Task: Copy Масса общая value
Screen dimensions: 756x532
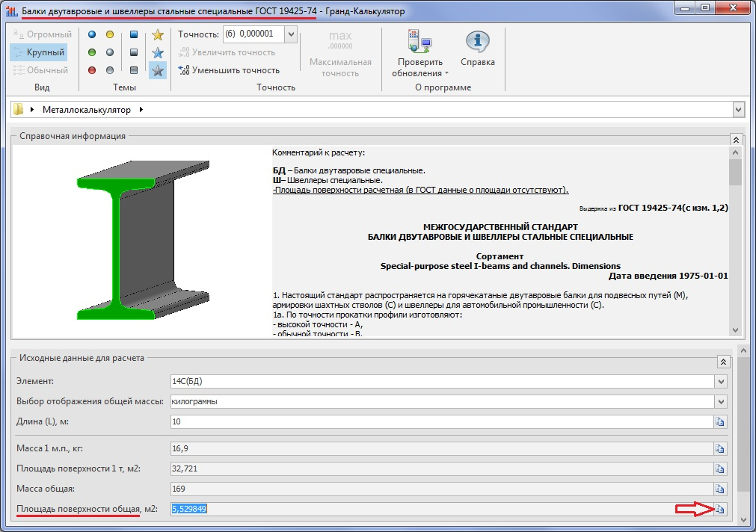Action: coord(720,489)
